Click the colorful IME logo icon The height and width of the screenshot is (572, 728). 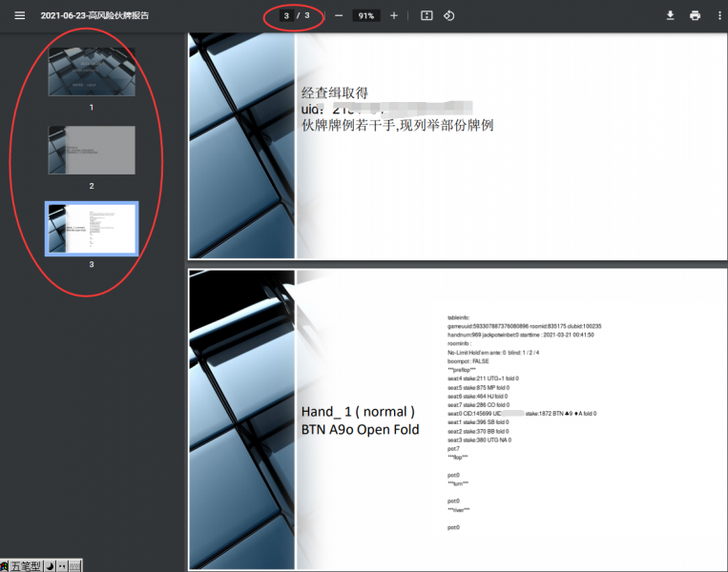[5, 565]
